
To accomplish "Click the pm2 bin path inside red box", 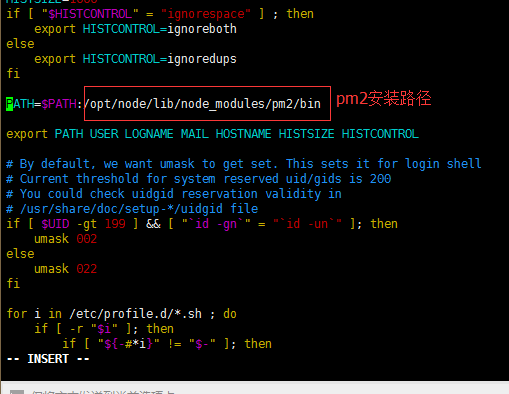I will click(202, 104).
